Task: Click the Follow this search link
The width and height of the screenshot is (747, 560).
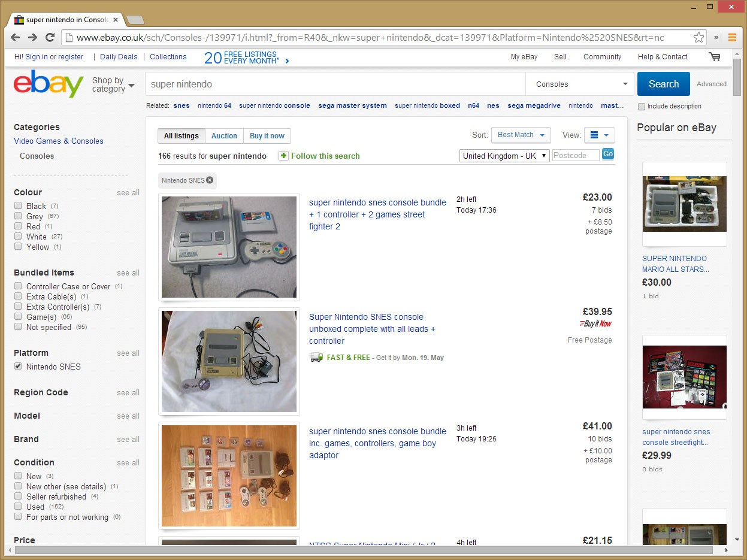Action: [x=325, y=156]
